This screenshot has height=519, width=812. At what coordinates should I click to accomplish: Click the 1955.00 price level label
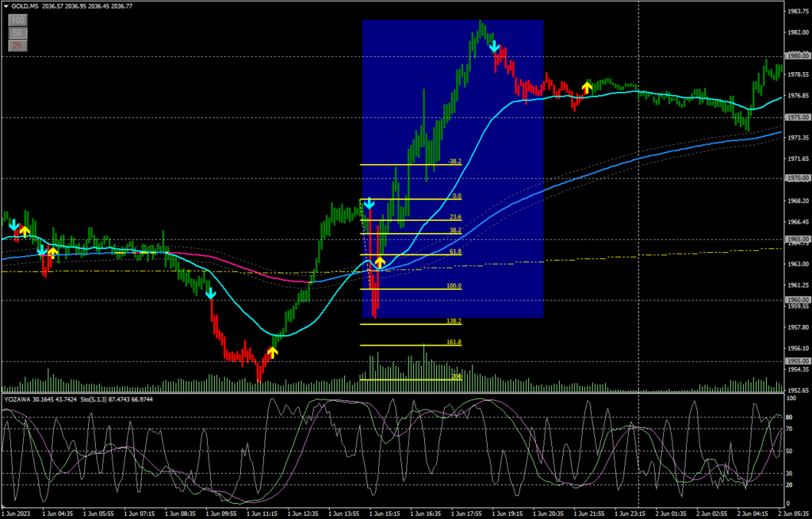pos(795,361)
